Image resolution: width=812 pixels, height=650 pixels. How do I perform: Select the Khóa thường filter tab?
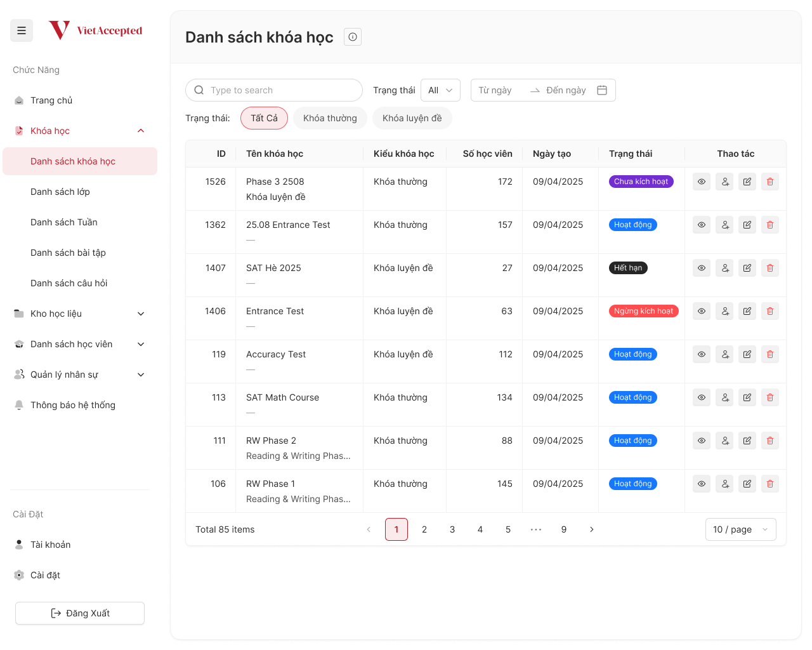tap(330, 118)
